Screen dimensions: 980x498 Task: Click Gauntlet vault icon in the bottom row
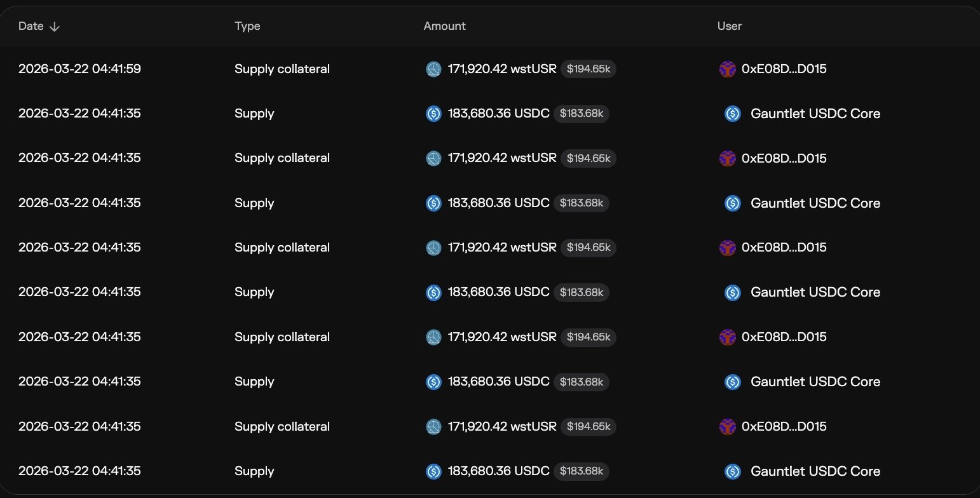coord(733,471)
